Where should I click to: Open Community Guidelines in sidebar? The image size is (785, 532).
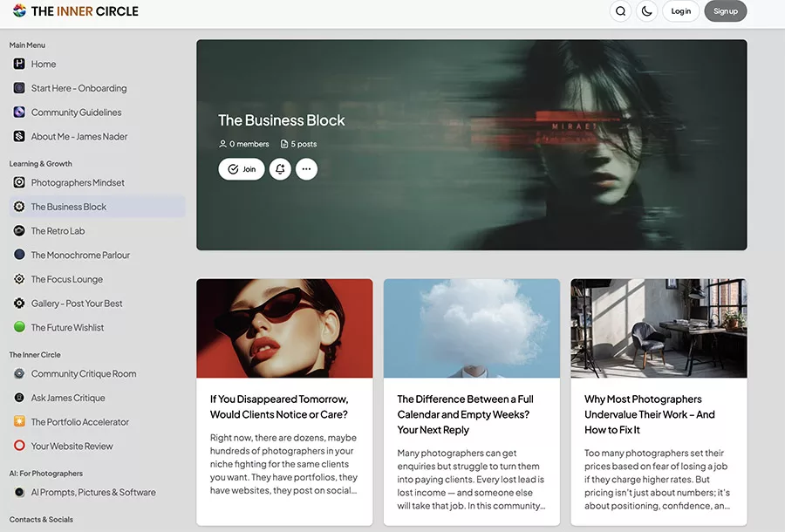(x=76, y=113)
